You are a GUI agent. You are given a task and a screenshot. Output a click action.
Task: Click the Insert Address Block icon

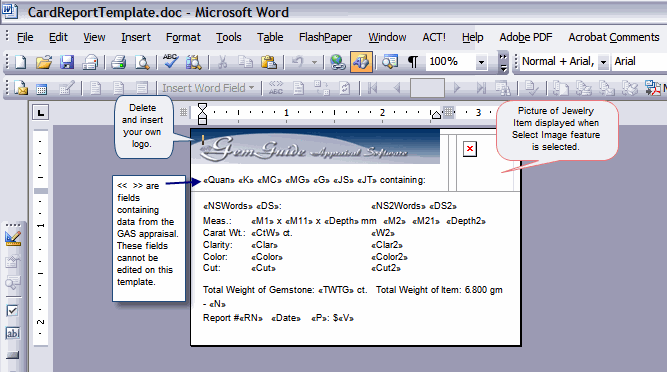96,88
